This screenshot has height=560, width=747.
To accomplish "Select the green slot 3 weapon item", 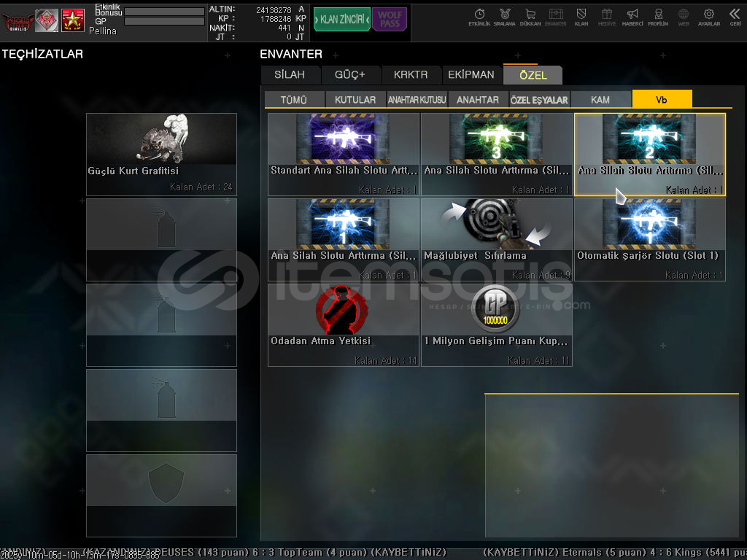I will [x=496, y=155].
